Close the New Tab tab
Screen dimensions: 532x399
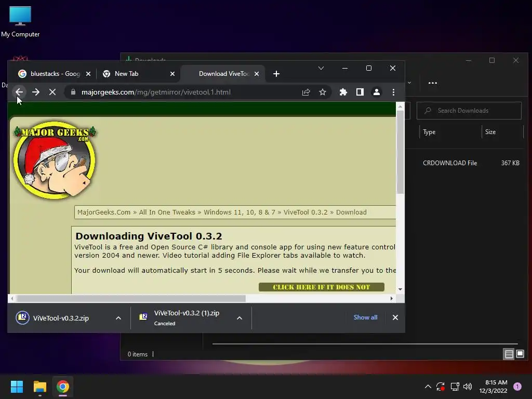[x=172, y=74]
